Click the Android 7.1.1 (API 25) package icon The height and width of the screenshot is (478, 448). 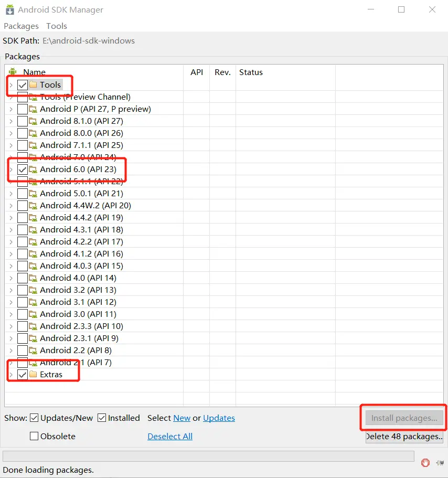coord(33,145)
